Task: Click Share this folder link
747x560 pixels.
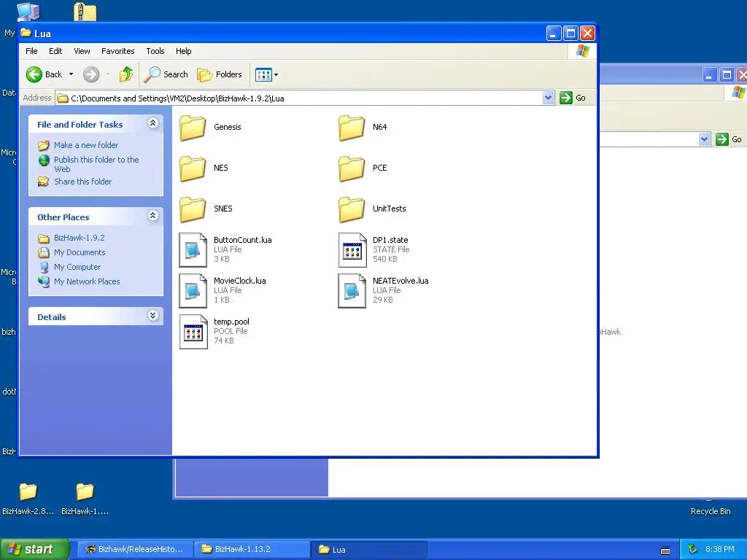Action: coord(82,182)
